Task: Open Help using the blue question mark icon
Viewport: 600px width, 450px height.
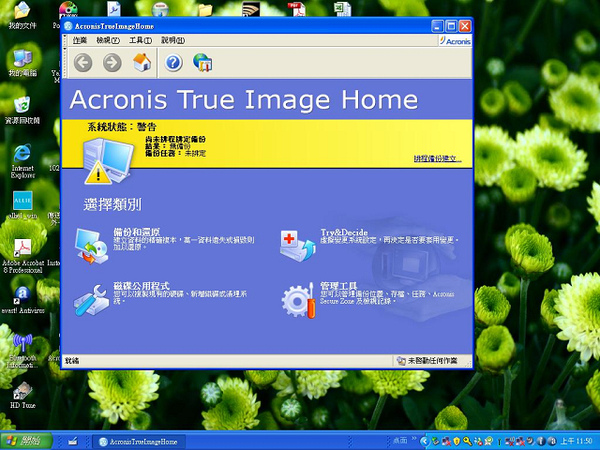Action: pyautogui.click(x=173, y=62)
